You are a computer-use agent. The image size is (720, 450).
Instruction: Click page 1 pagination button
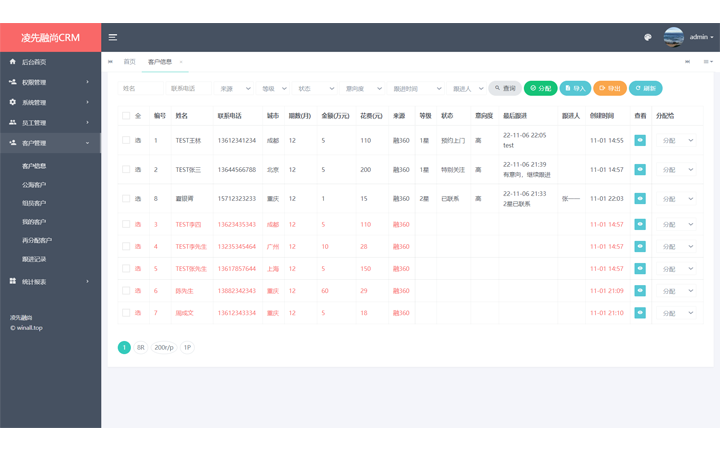coord(124,348)
